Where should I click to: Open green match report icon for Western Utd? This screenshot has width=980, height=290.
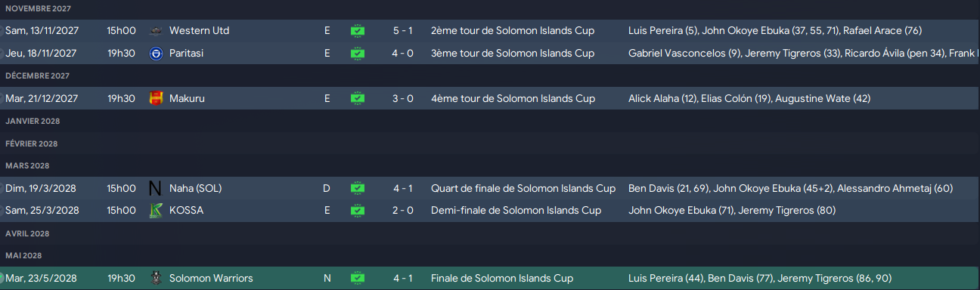click(x=358, y=31)
